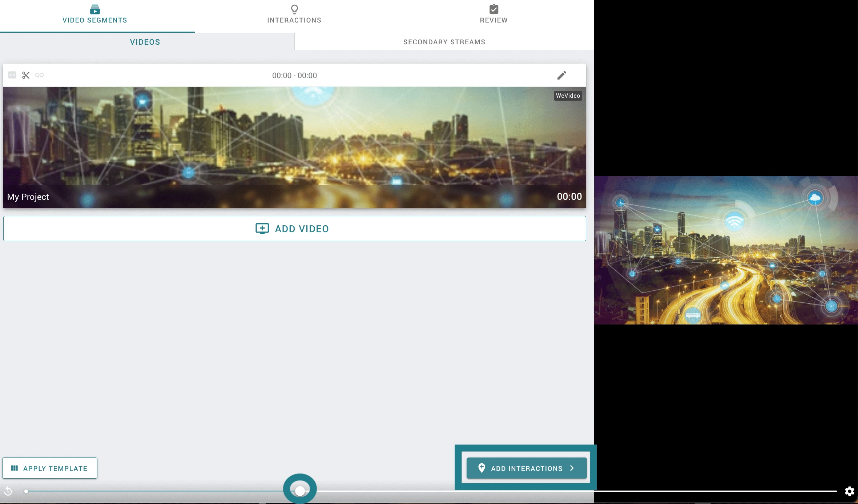Select the Videos sub-tab
Image resolution: width=858 pixels, height=504 pixels.
click(145, 42)
